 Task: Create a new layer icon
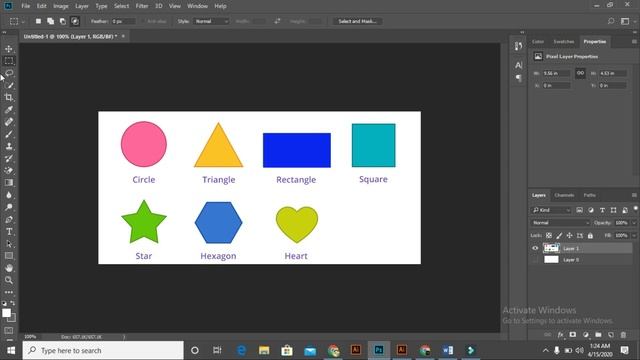point(611,335)
